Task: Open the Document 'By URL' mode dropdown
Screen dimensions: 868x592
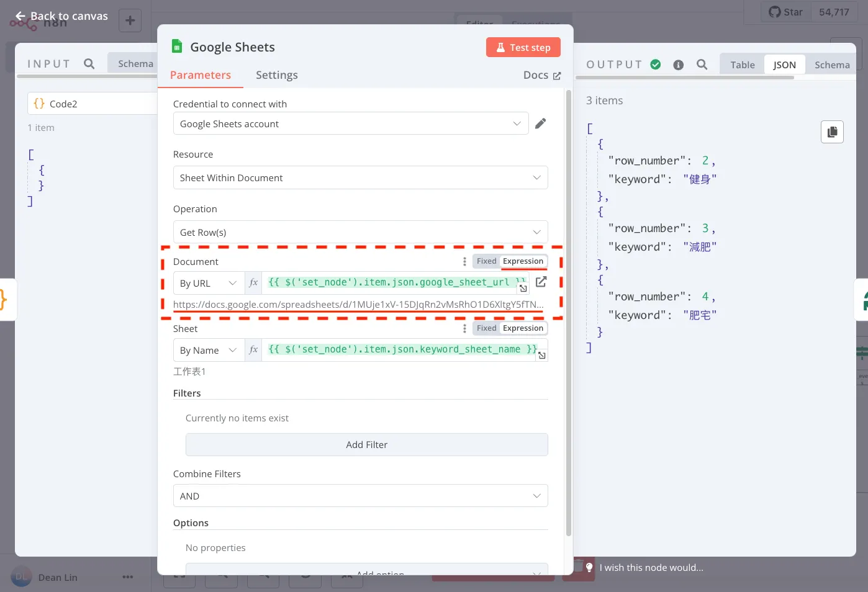Action: tap(209, 283)
